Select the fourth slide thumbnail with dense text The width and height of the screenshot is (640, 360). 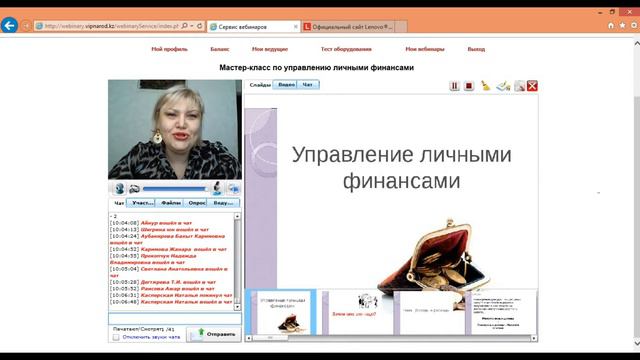[x=501, y=312]
